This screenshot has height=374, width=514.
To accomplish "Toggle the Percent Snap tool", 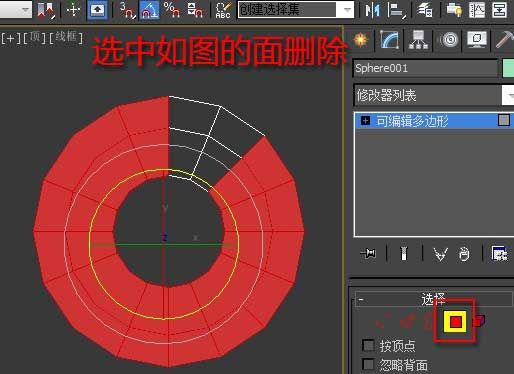I will [x=172, y=10].
